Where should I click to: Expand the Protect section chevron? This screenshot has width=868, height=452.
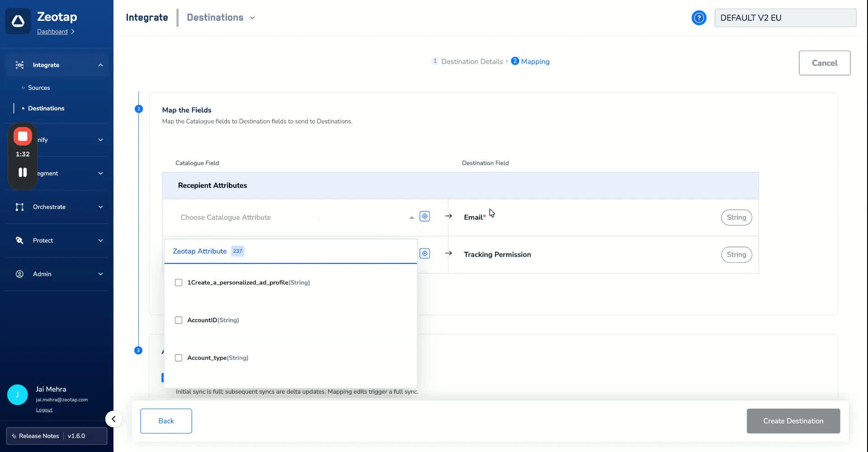[100, 240]
